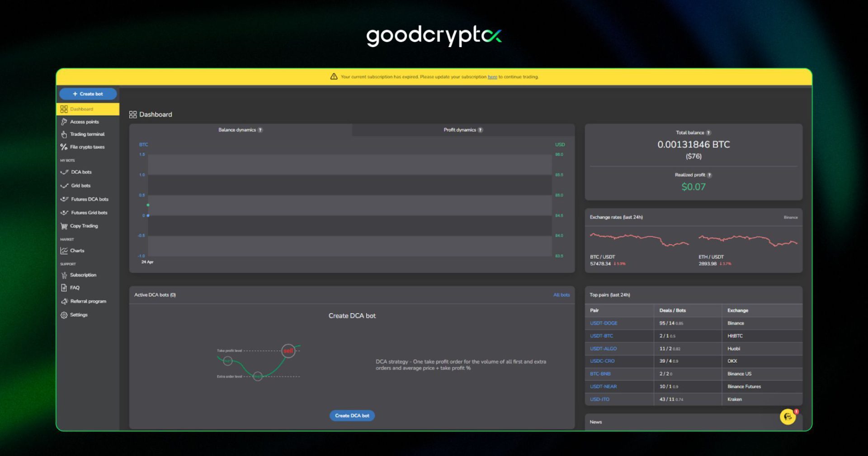Viewport: 868px width, 456px height.
Task: Click the Profit dynamics help icon
Action: point(480,130)
